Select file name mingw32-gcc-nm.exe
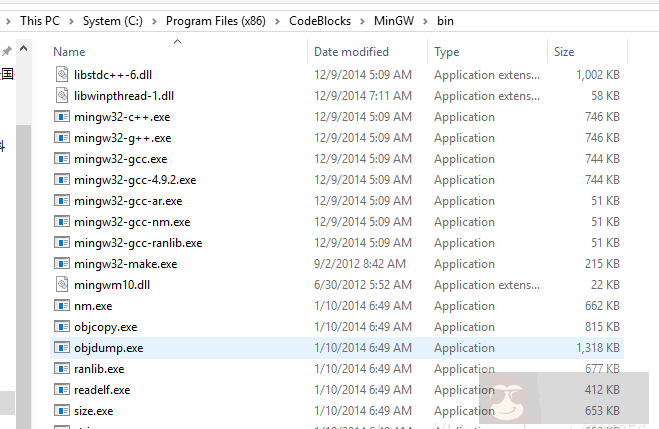This screenshot has width=659, height=429. 132,222
